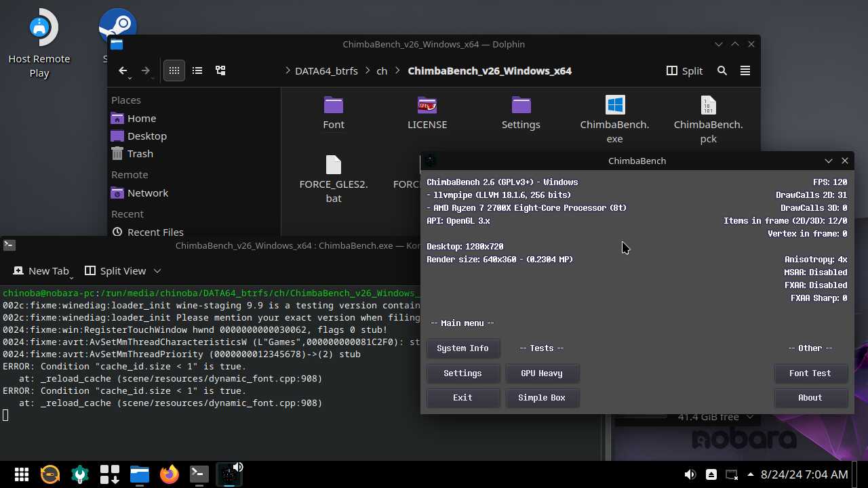Open ChimbaBench Settings button
The height and width of the screenshot is (488, 868).
coord(462,373)
